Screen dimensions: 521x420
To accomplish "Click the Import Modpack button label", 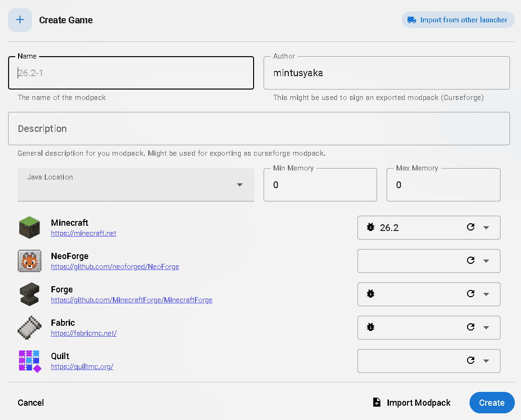I will point(419,403).
